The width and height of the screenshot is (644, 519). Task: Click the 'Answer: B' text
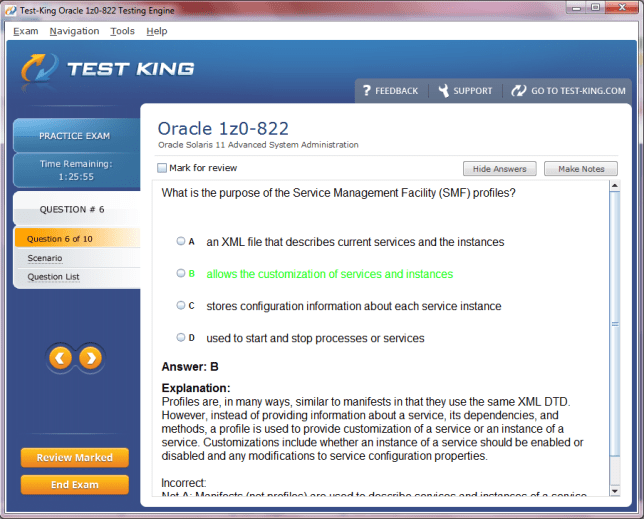click(190, 367)
